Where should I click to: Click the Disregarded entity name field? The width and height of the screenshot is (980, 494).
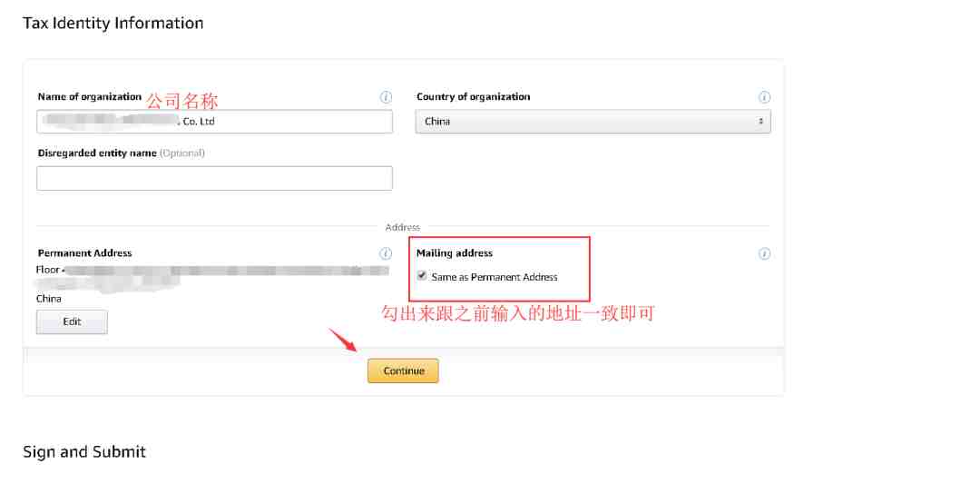pos(214,178)
